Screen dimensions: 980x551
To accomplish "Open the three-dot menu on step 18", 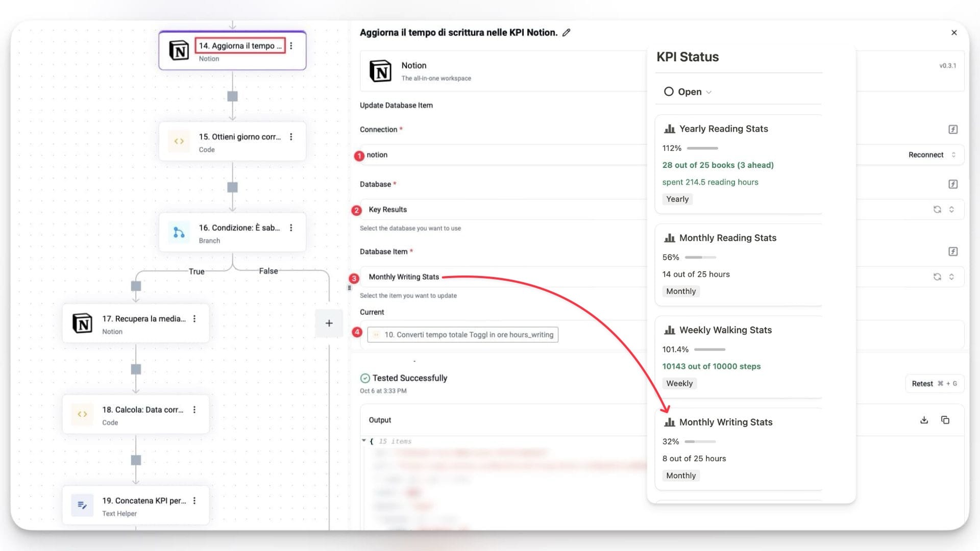I will 194,410.
